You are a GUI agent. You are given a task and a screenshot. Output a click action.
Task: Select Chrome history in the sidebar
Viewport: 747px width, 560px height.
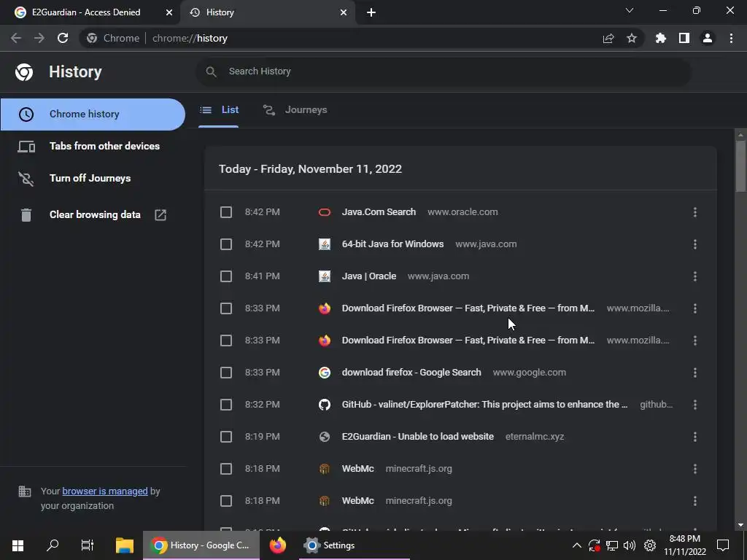93,114
